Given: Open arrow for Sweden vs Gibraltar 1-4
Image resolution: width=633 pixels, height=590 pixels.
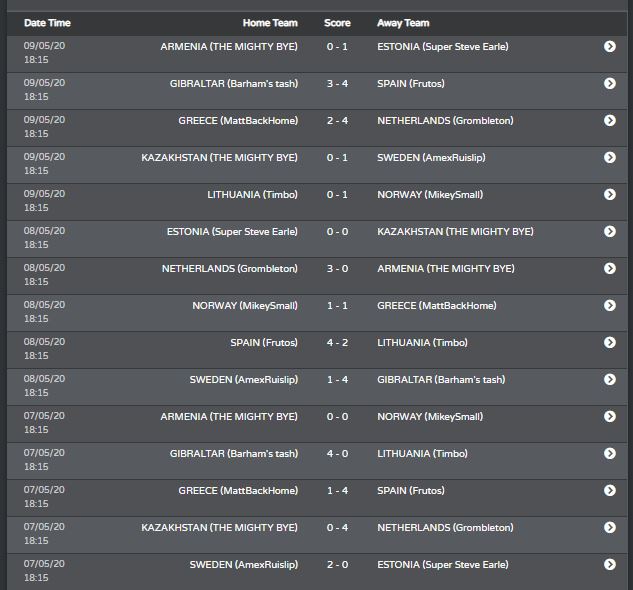Looking at the screenshot, I should pos(610,379).
